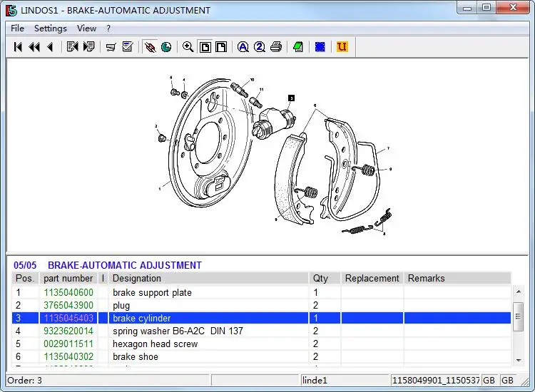The width and height of the screenshot is (535, 392).
Task: Open the shopping cart order icon
Action: coord(111,47)
